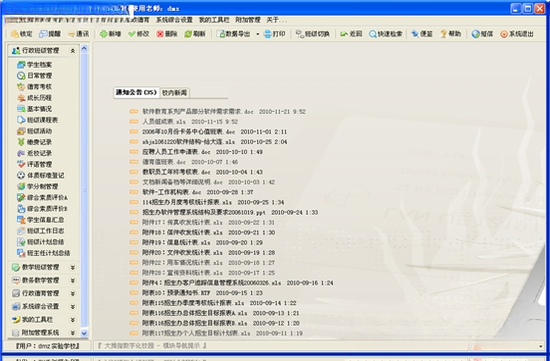
Task: Click the 修改 edit checkmark icon
Action: point(132,34)
